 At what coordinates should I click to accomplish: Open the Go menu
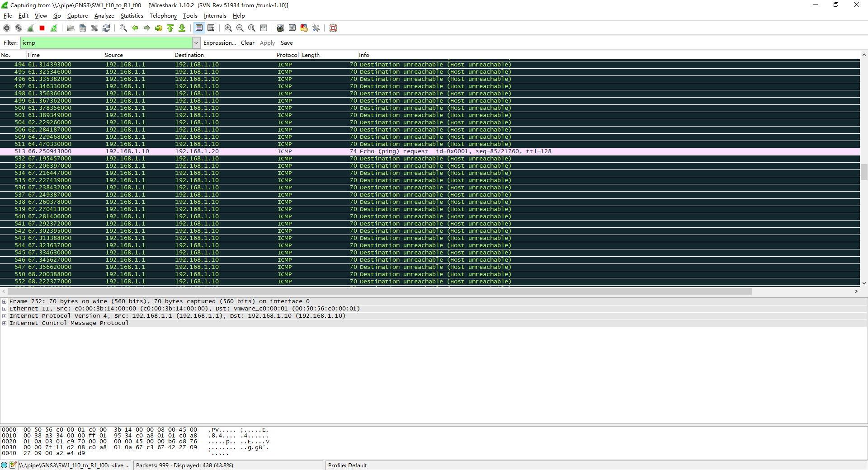[57, 16]
